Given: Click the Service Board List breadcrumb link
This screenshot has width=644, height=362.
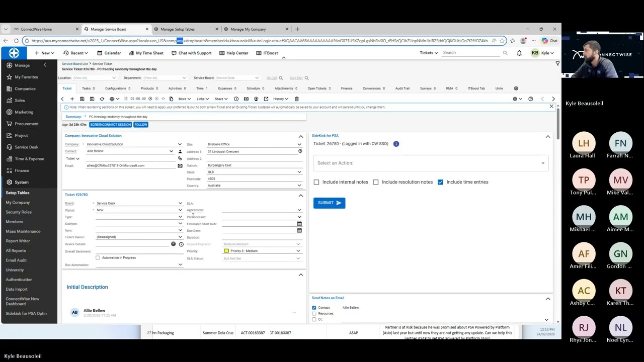Looking at the screenshot, I should coord(75,64).
